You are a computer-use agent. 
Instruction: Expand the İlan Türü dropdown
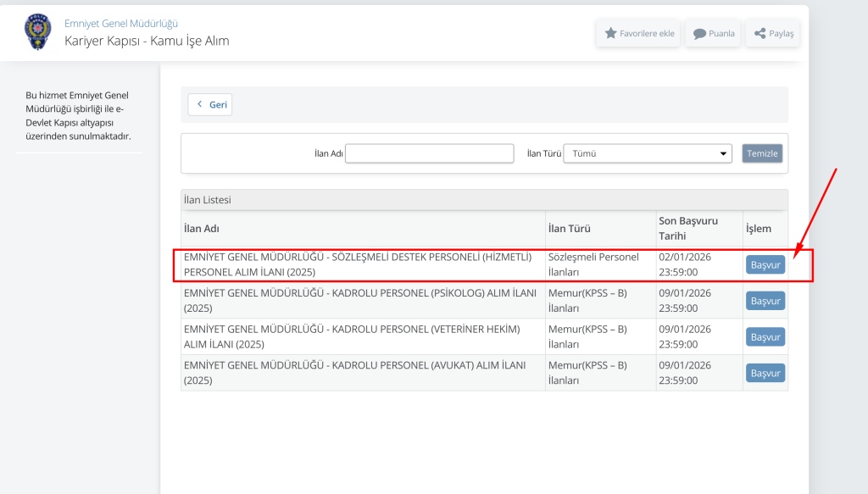tap(648, 153)
